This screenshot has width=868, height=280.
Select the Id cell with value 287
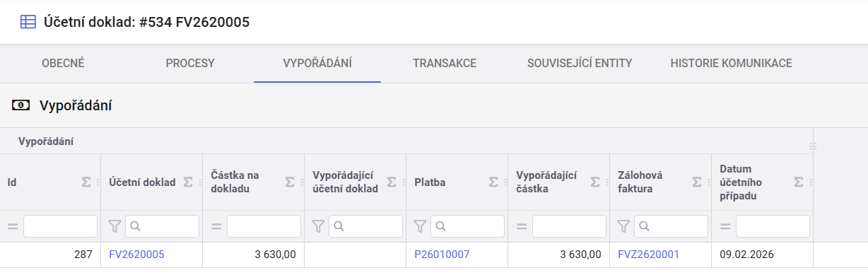[50, 255]
